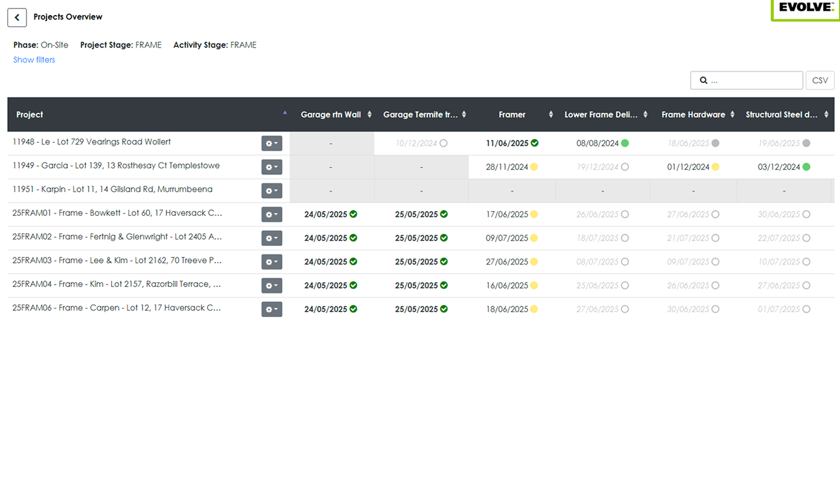The height and width of the screenshot is (504, 840).
Task: Click empty circle for 11948 Garage Termite
Action: (x=444, y=143)
